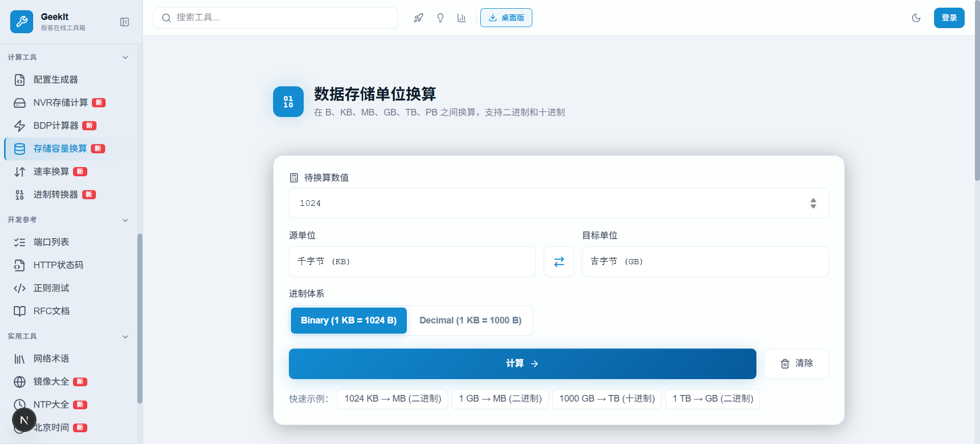This screenshot has width=980, height=444.
Task: Open NTP大全 in the sidebar
Action: click(66, 405)
